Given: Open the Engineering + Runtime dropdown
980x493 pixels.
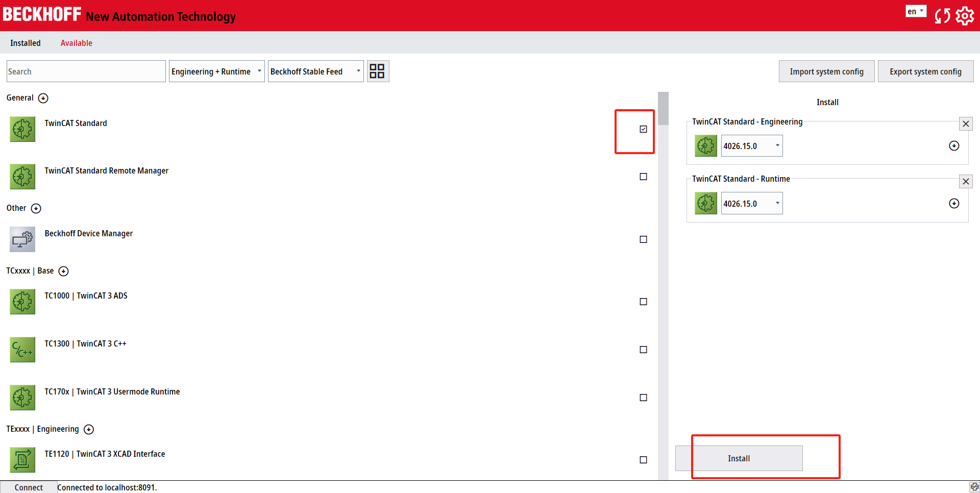Looking at the screenshot, I should click(216, 71).
